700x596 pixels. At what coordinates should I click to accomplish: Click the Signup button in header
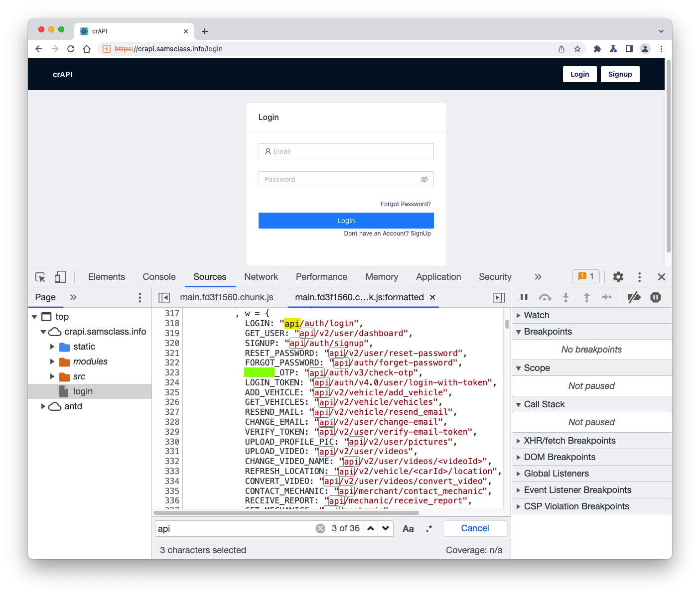(620, 74)
